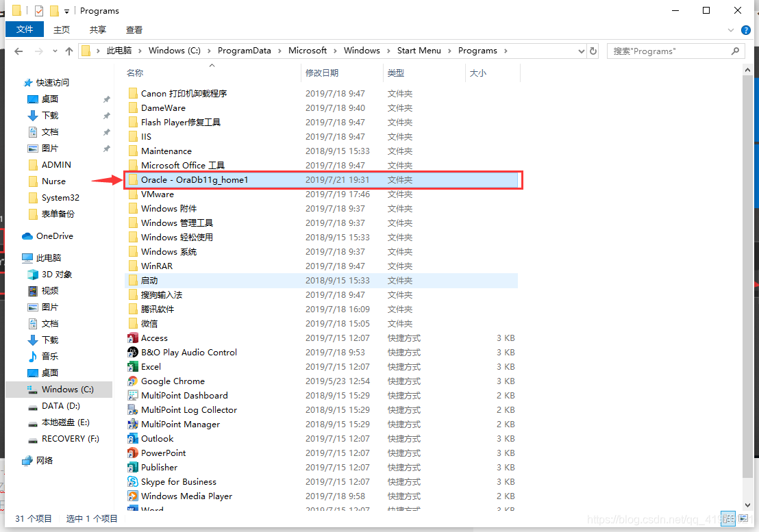Open the Outlook shortcut icon

(x=133, y=439)
